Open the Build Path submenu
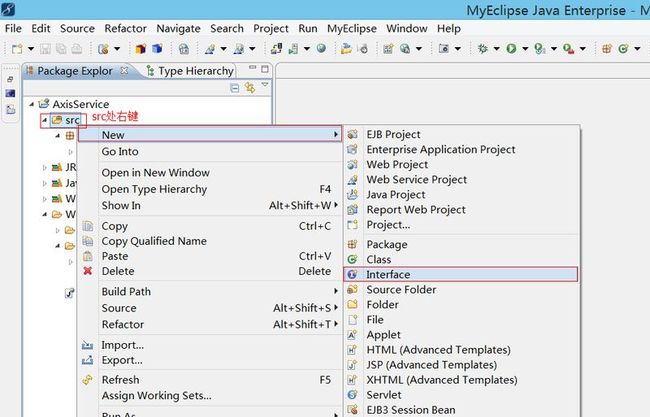The height and width of the screenshot is (417, 650). pyautogui.click(x=210, y=292)
